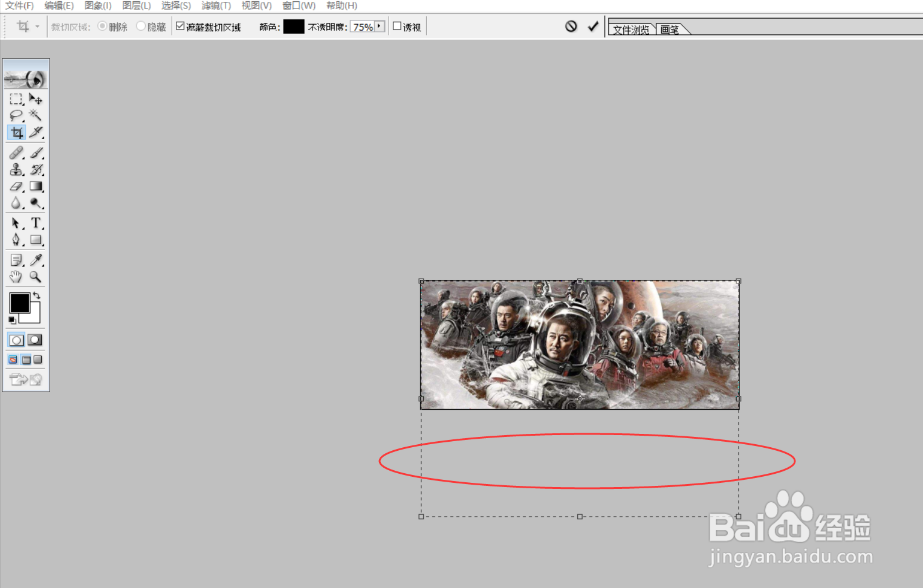This screenshot has height=588, width=923.
Task: Reset to default foreground/background colors
Action: point(12,320)
